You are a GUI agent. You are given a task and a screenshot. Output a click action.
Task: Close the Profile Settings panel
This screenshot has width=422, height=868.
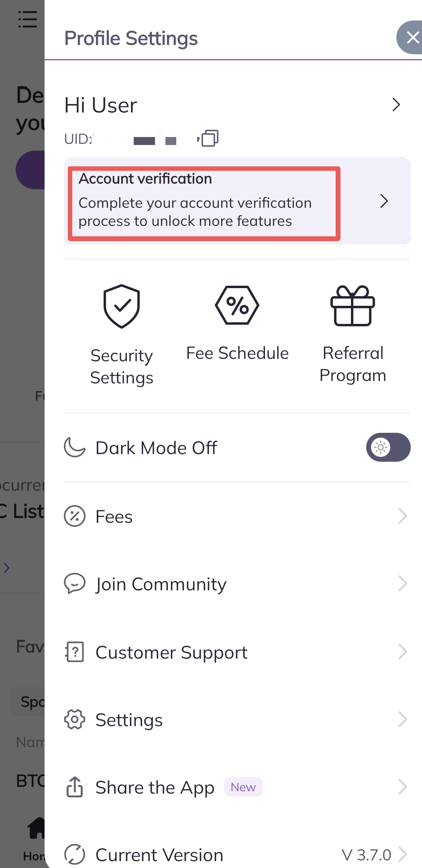tap(412, 38)
